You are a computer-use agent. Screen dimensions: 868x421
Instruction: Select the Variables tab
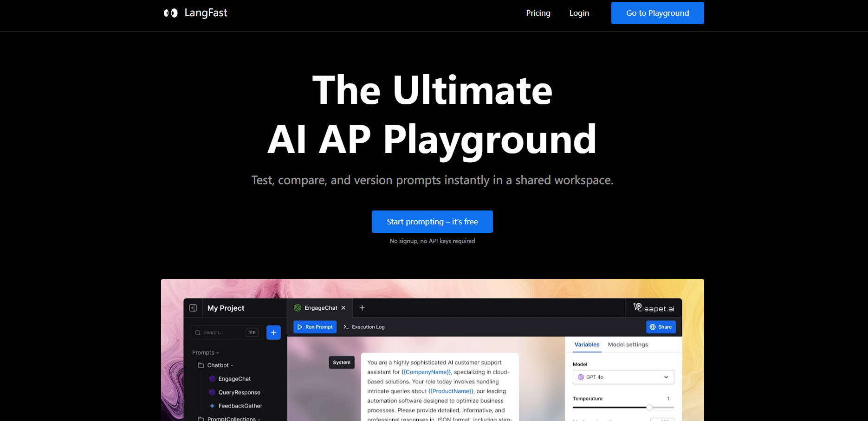pyautogui.click(x=587, y=344)
